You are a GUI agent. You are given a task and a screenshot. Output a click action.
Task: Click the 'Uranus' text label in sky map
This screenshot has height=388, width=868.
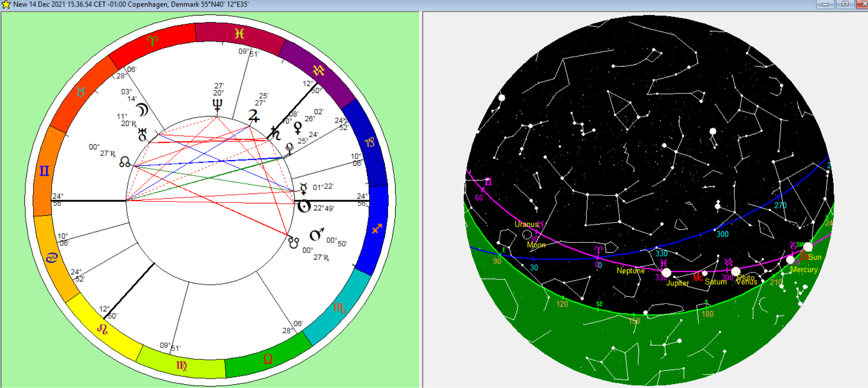[526, 224]
